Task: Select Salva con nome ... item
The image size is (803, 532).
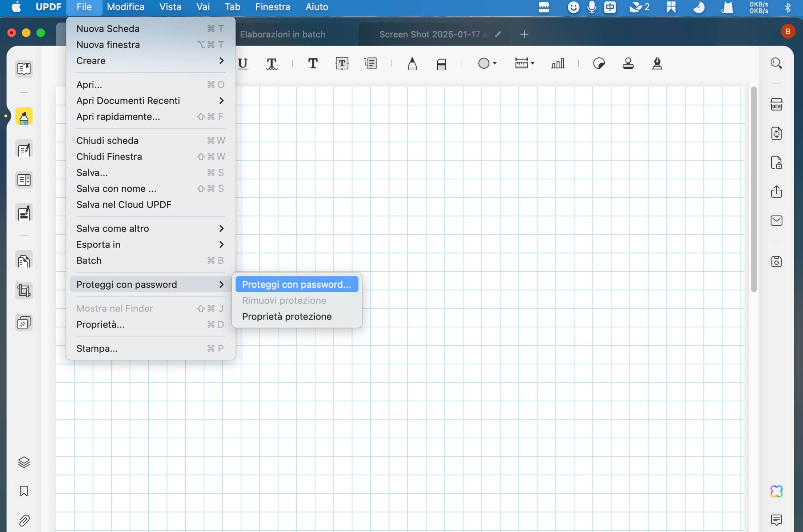Action: tap(150, 189)
